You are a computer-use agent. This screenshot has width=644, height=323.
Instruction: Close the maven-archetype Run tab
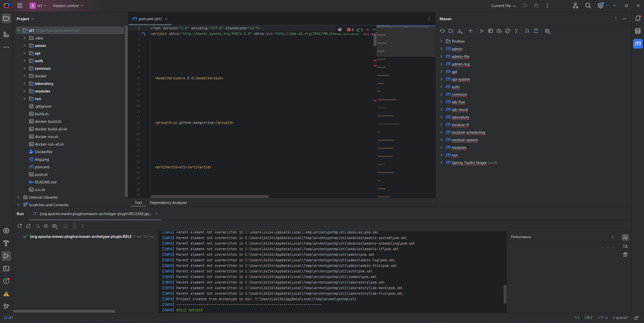156,214
